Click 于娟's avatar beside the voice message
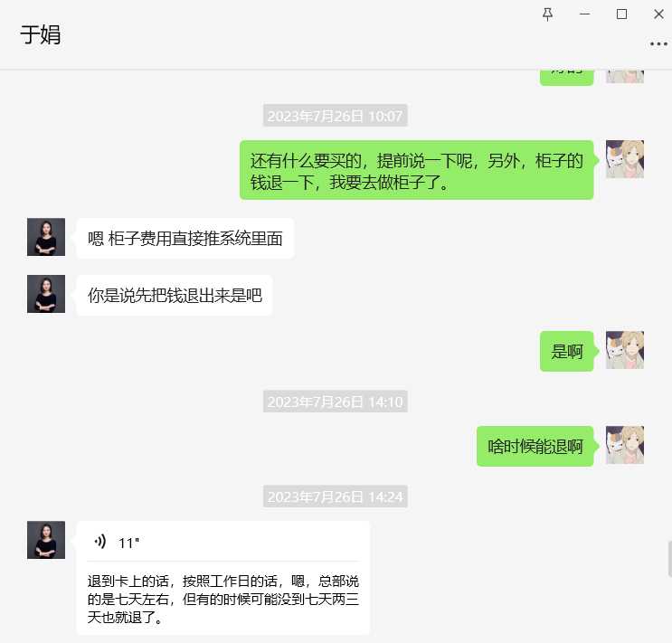The image size is (672, 643). [x=46, y=540]
